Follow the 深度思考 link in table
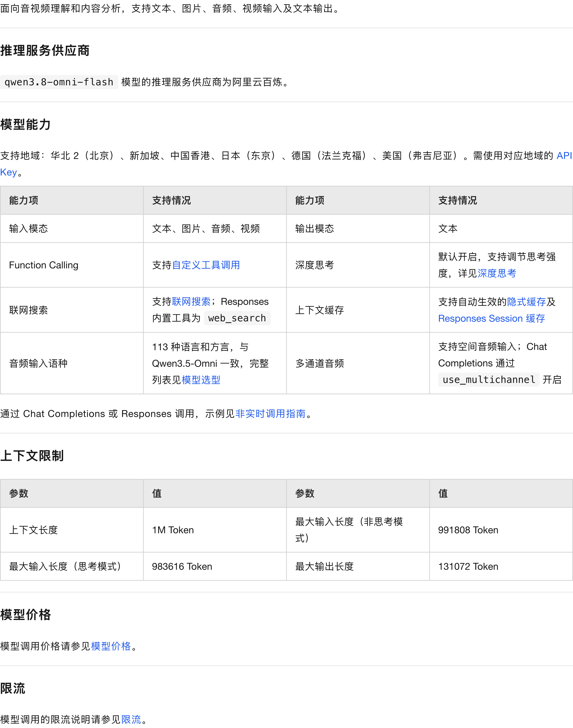The height and width of the screenshot is (728, 573). (x=497, y=273)
